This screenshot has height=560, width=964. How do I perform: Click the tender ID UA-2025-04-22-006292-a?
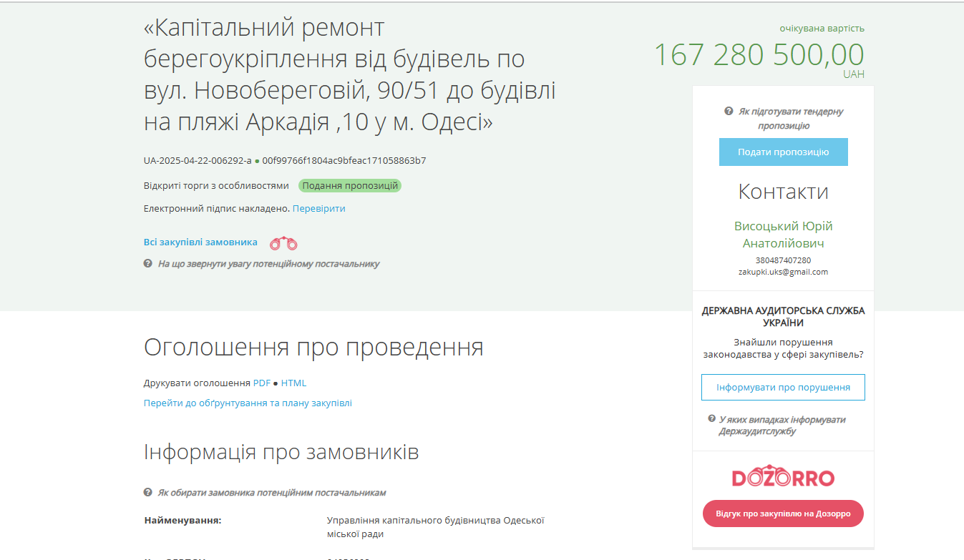coord(198,161)
